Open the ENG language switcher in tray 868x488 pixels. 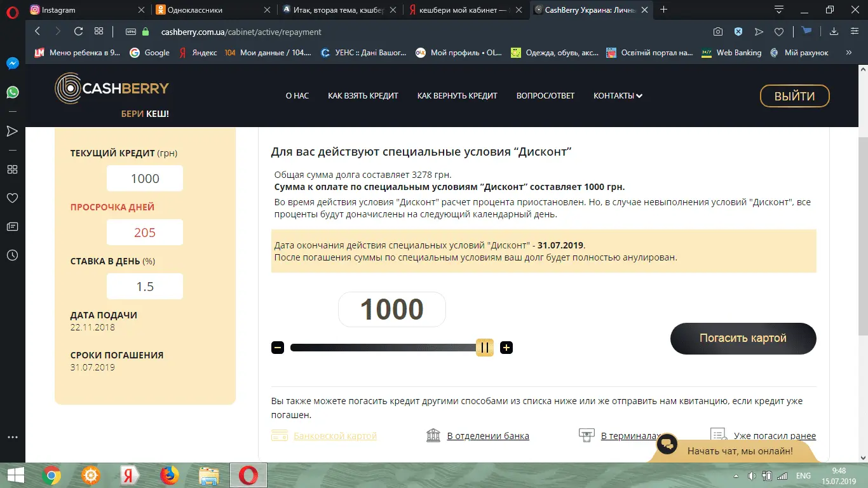(x=803, y=475)
